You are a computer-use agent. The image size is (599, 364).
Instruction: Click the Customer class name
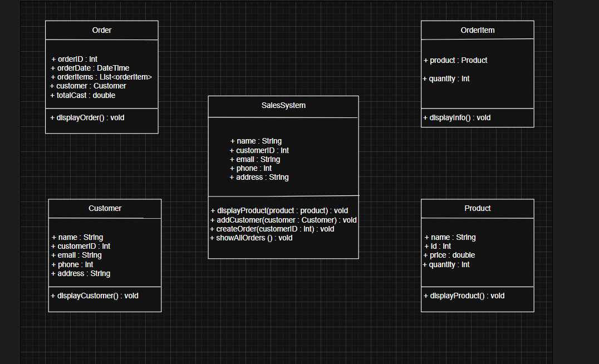105,209
